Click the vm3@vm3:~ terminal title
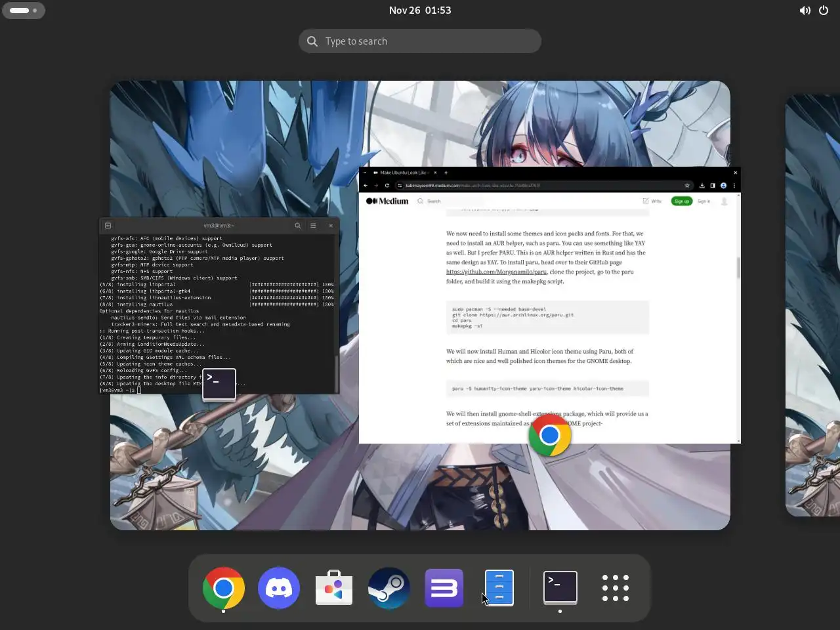 tap(219, 225)
